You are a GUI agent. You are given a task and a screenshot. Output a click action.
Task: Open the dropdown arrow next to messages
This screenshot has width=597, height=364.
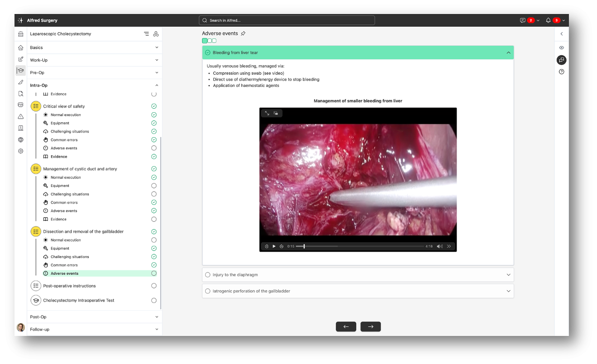538,20
